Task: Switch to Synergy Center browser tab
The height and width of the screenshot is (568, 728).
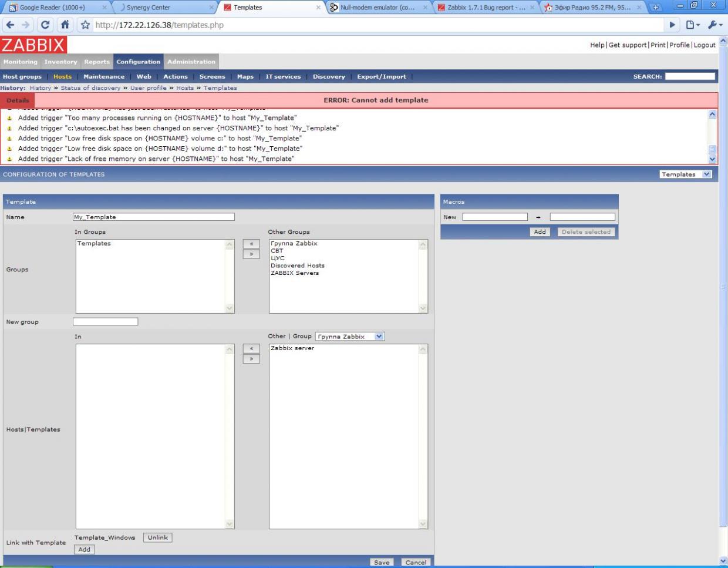Action: (x=166, y=8)
